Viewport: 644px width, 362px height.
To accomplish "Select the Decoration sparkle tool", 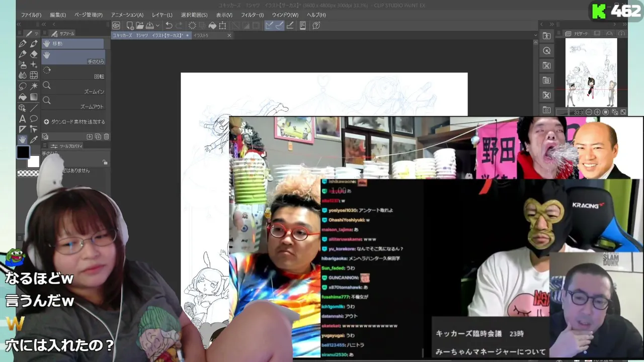I will point(34,65).
